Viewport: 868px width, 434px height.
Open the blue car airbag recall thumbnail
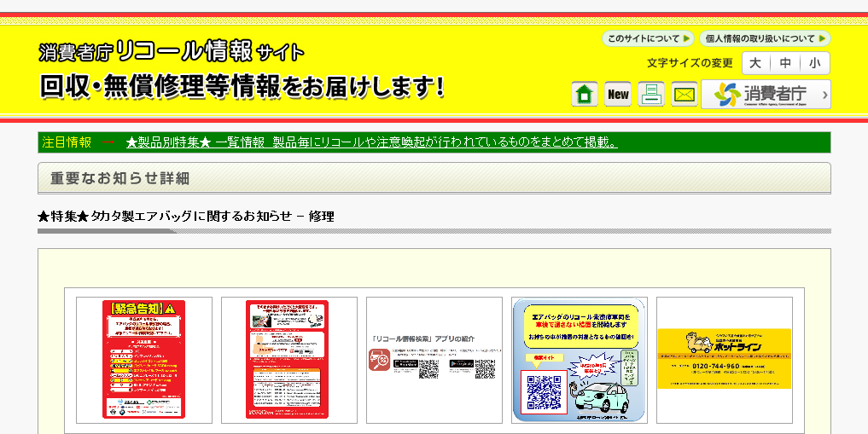pos(579,360)
